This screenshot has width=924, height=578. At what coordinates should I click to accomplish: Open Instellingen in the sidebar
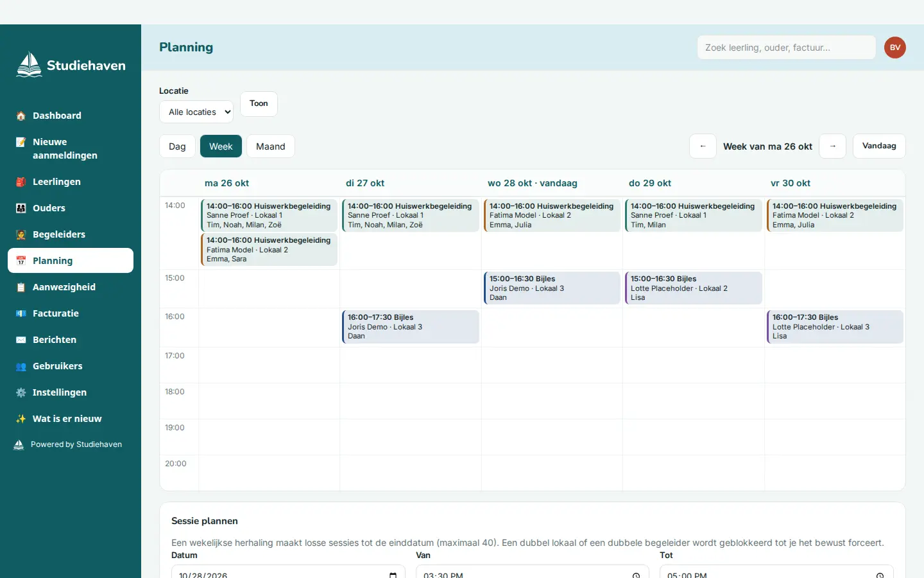[71, 392]
